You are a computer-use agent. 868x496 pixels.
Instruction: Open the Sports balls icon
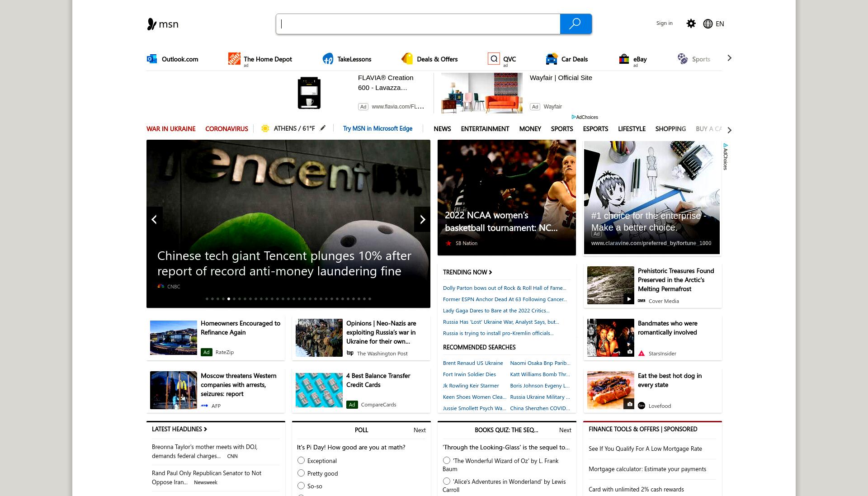coord(682,59)
